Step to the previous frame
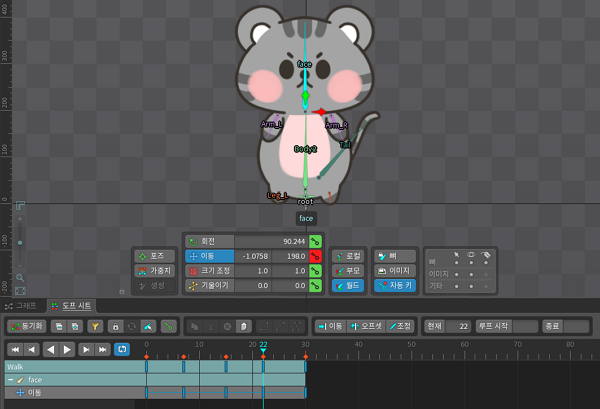 [x=32, y=349]
